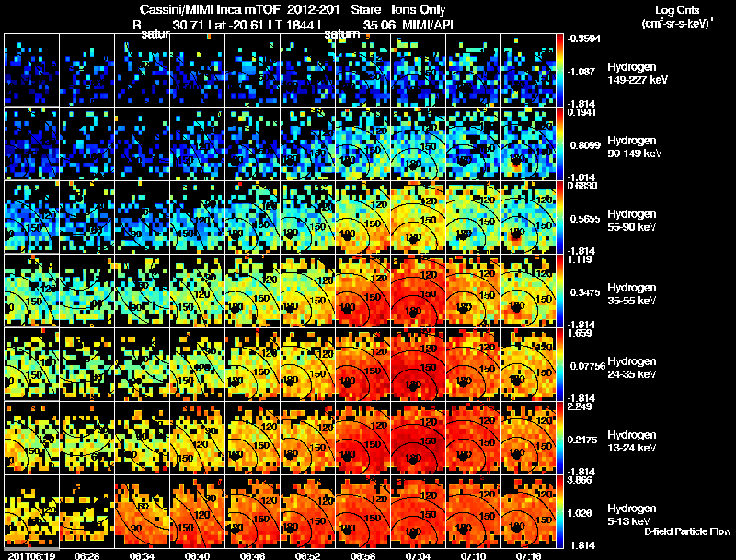
Task: Select the 06:58 time label
Action: pos(362,555)
